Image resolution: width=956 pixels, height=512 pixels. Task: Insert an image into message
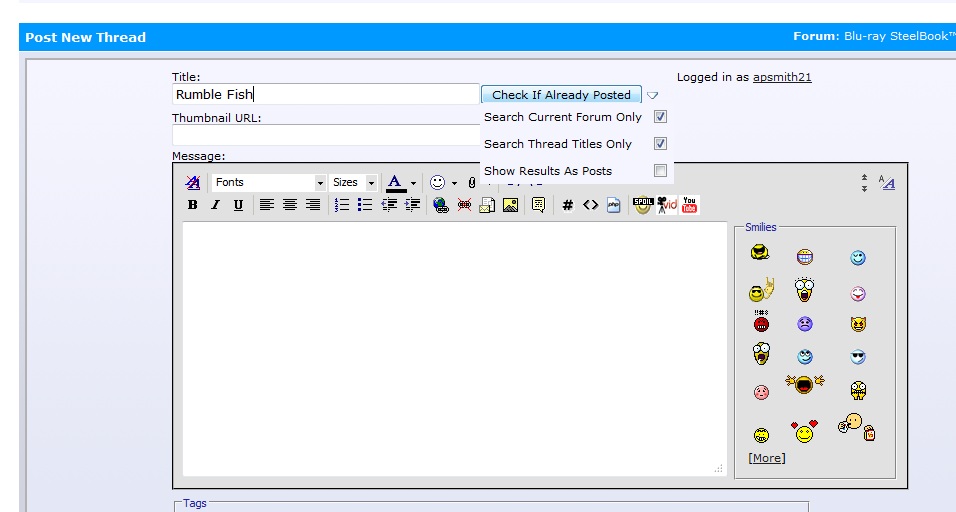(x=510, y=205)
